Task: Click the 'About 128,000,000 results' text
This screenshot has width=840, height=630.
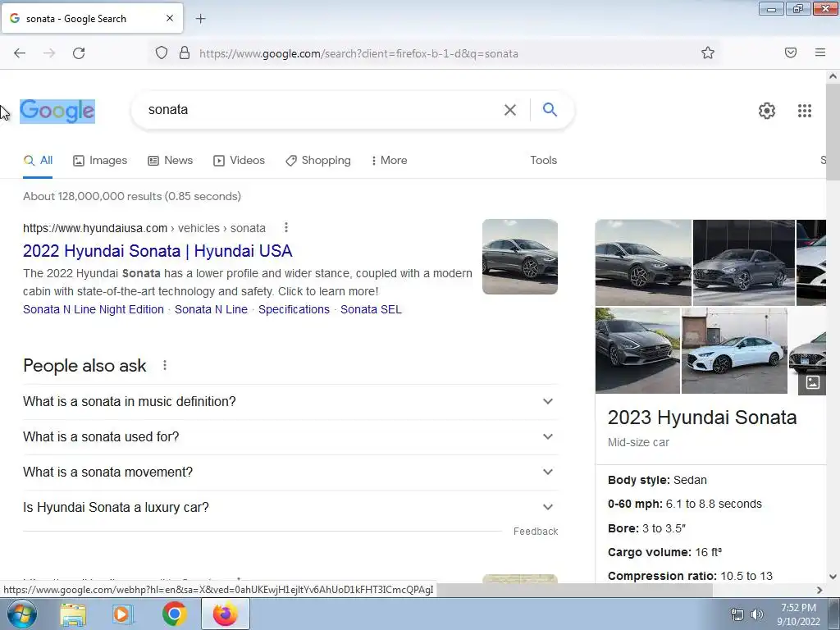Action: click(x=132, y=196)
